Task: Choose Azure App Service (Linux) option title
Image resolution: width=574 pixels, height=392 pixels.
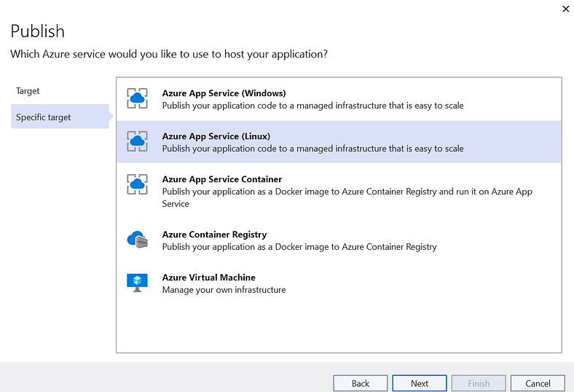Action: point(216,136)
